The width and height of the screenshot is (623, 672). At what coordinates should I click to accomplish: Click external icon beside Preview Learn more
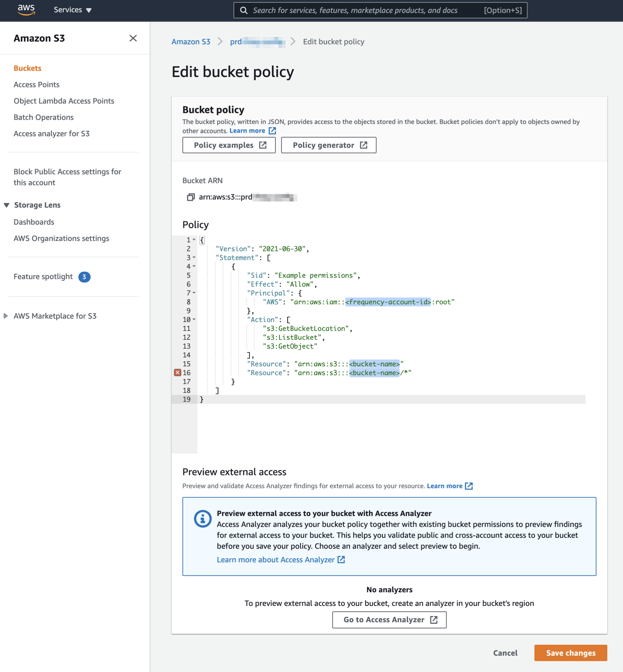click(x=469, y=486)
